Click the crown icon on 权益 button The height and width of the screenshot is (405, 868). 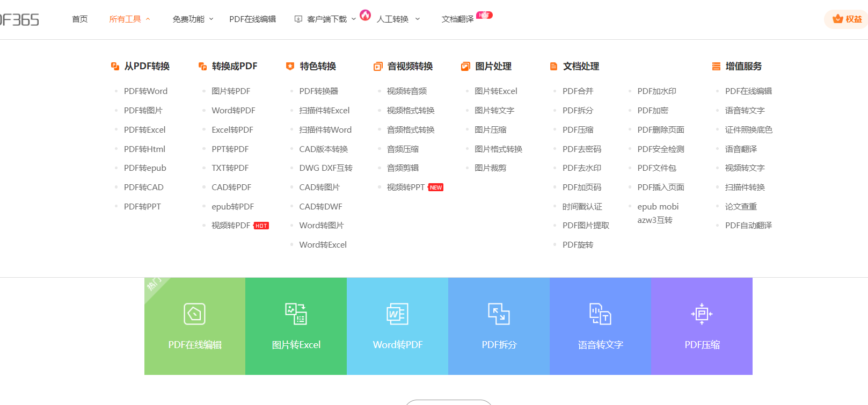pos(837,19)
